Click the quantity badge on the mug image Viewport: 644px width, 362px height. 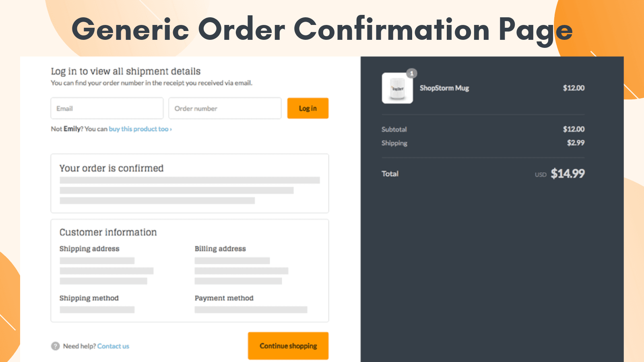click(412, 73)
